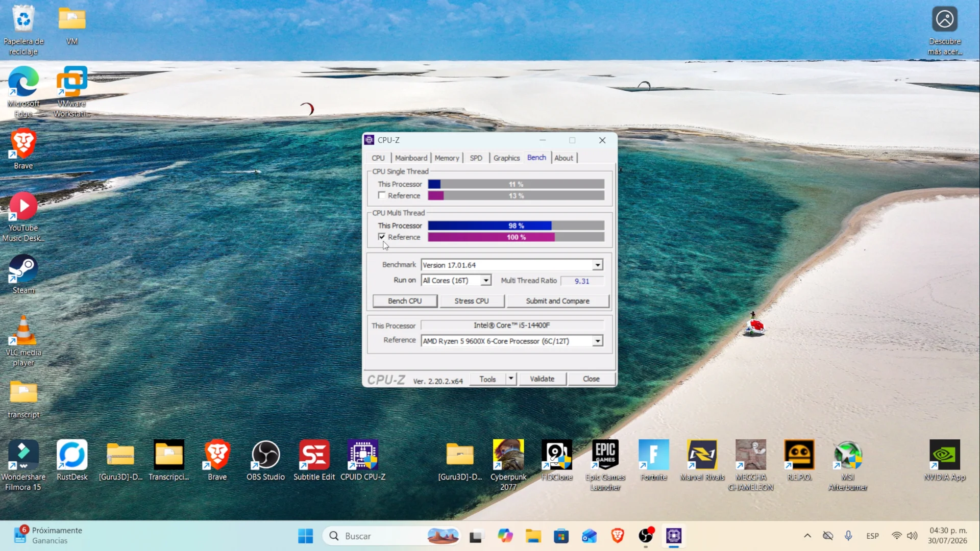Image resolution: width=980 pixels, height=551 pixels.
Task: Click the Multi Thread Reference progress bar
Action: [x=516, y=237]
